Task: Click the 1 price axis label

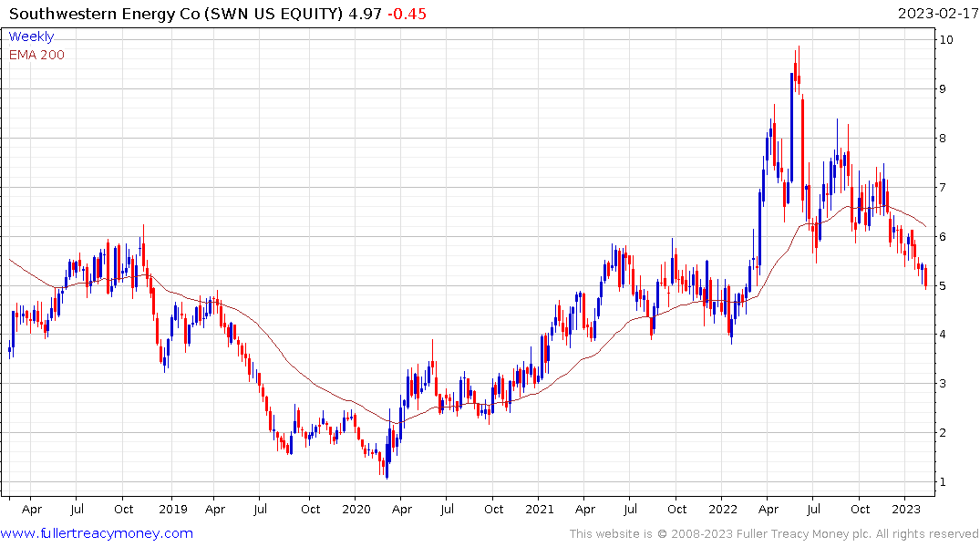Action: pyautogui.click(x=943, y=482)
